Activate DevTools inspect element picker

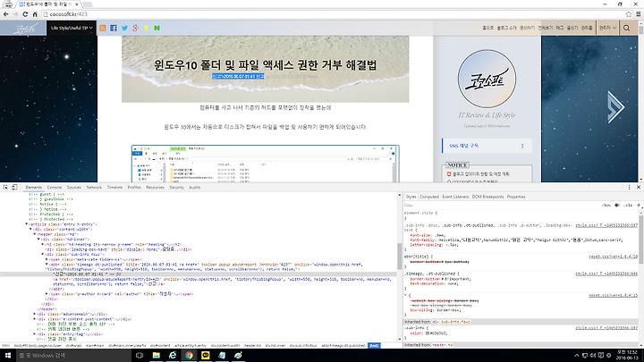[x=5, y=187]
